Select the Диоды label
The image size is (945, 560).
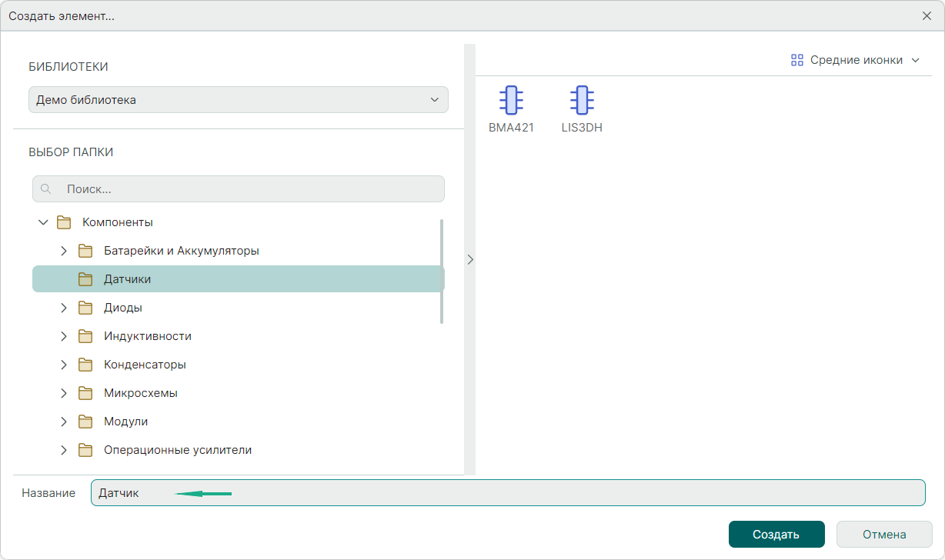pos(123,308)
